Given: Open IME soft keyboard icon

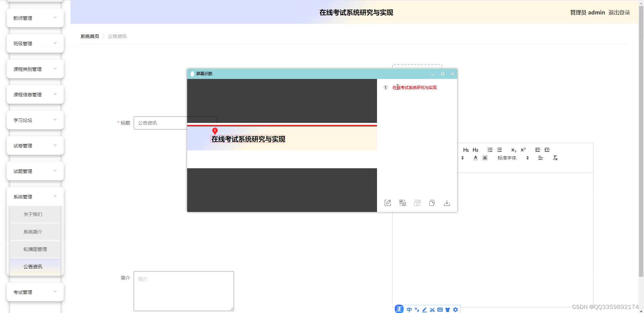Looking at the screenshot, I should (x=440, y=310).
